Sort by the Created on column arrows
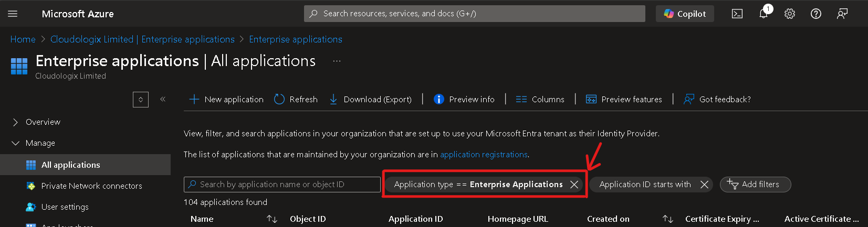Viewport: 868px width, 227px height. 668,219
